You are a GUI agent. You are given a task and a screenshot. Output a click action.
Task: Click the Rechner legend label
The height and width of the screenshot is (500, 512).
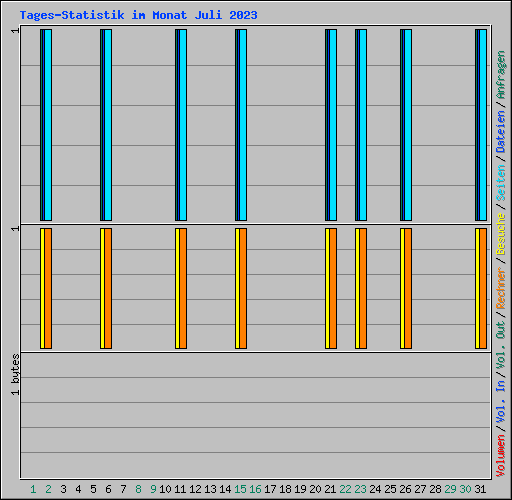(x=501, y=288)
